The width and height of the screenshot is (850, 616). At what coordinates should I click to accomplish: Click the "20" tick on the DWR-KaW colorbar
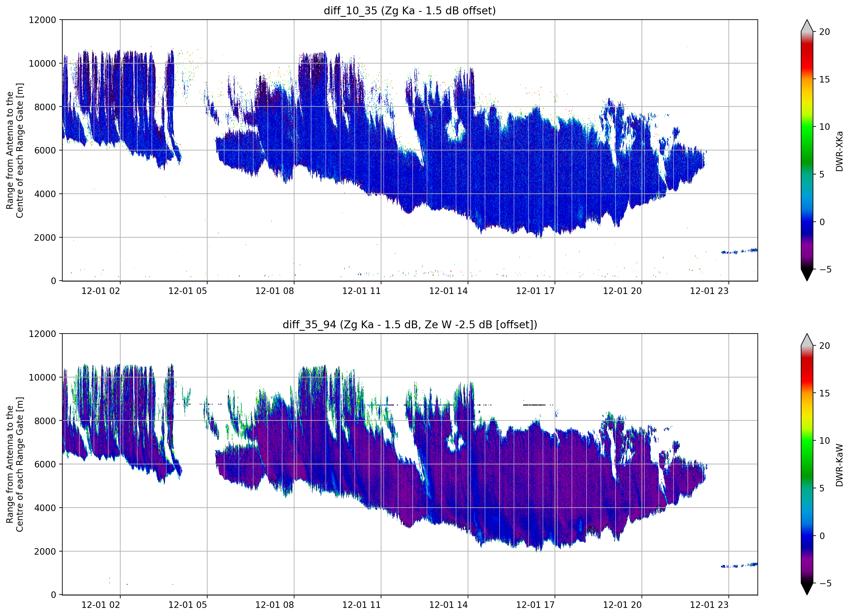coord(824,346)
